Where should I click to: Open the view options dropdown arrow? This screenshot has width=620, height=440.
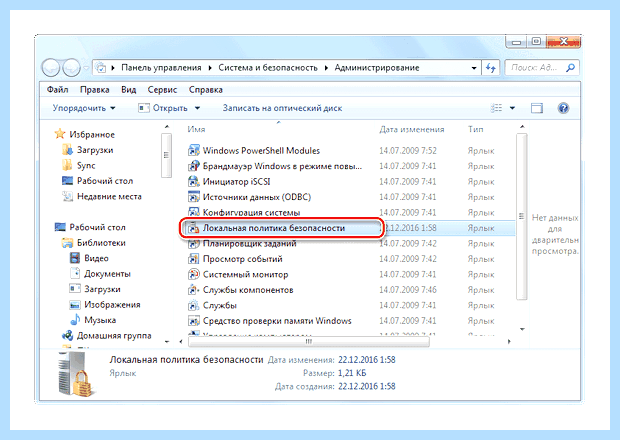(x=512, y=108)
